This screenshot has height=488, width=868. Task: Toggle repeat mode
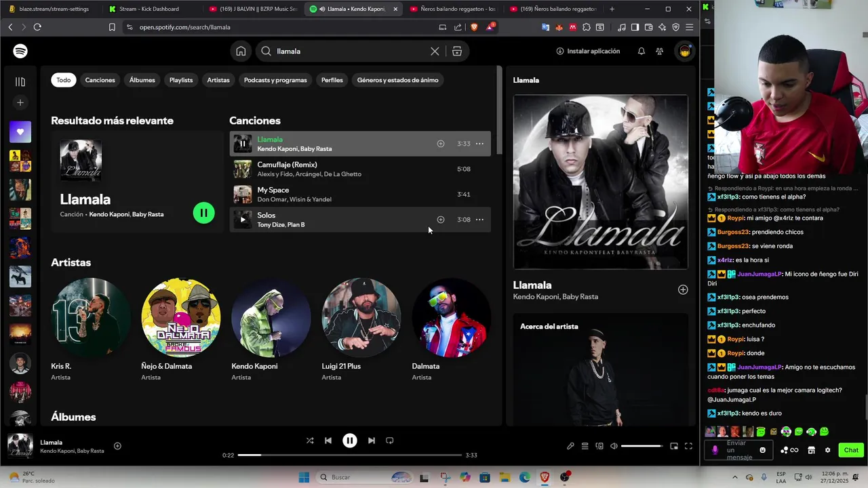pos(390,441)
